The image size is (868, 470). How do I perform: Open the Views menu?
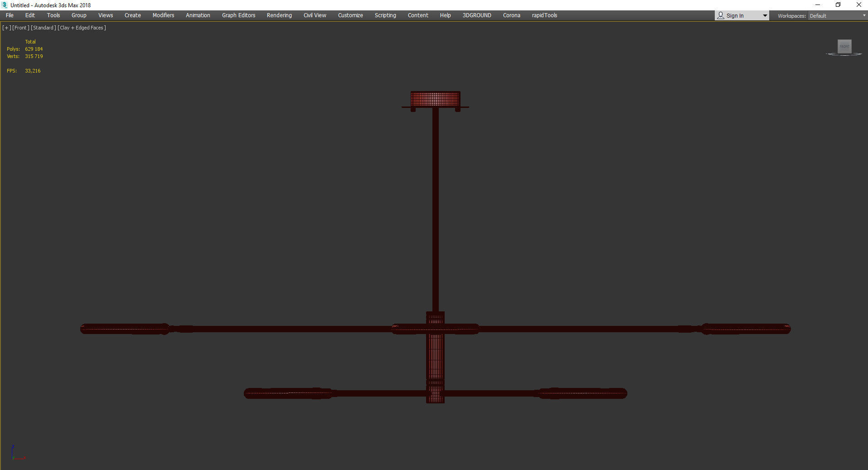[106, 15]
